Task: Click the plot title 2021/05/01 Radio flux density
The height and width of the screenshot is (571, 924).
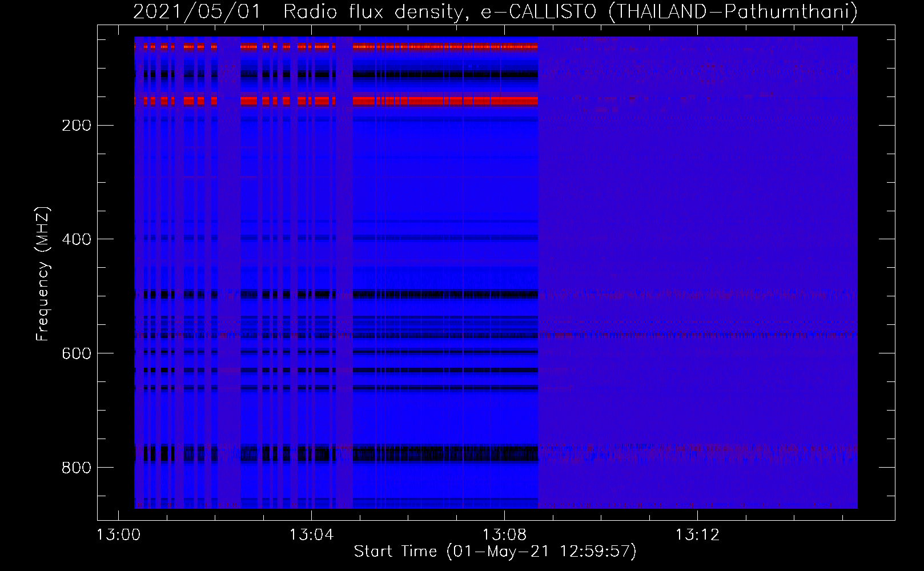Action: tap(495, 11)
